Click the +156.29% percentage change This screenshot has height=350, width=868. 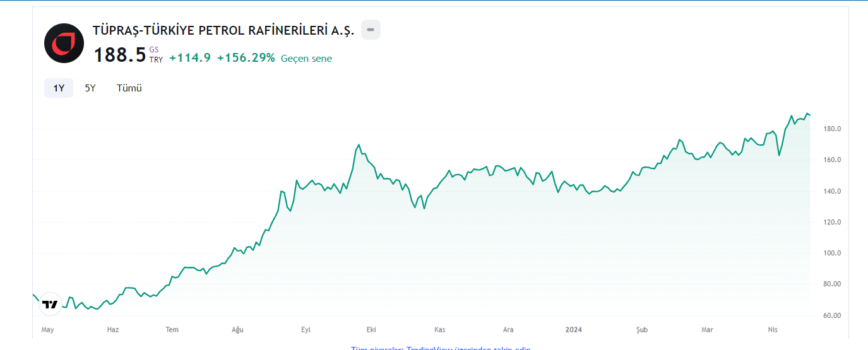[246, 58]
